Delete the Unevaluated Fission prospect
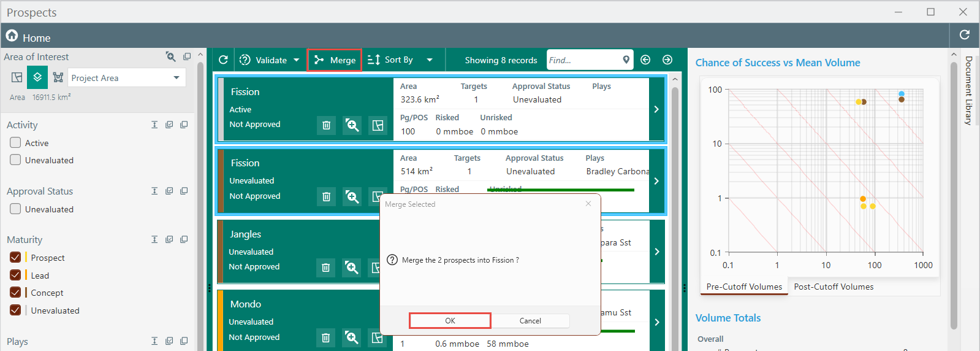980x351 pixels. pyautogui.click(x=326, y=196)
